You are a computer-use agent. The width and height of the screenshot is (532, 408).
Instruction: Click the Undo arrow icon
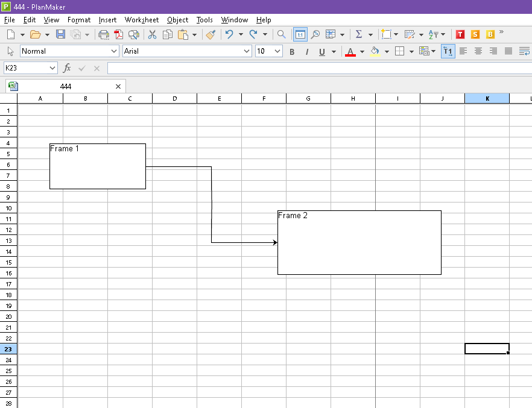tap(229, 34)
